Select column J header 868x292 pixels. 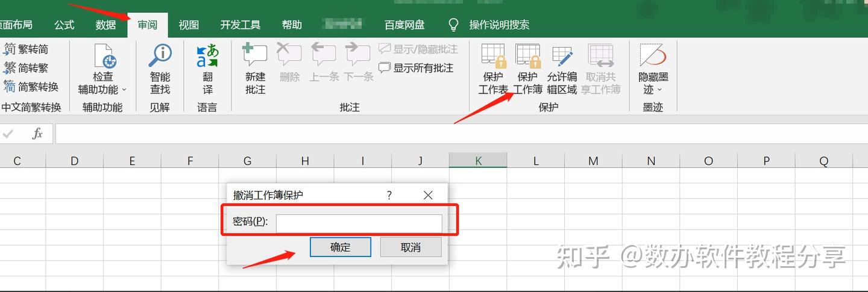click(420, 161)
